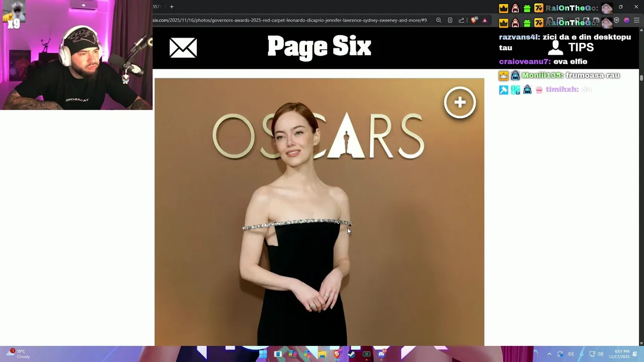Open the Xbox app taskbar icon

(367, 354)
